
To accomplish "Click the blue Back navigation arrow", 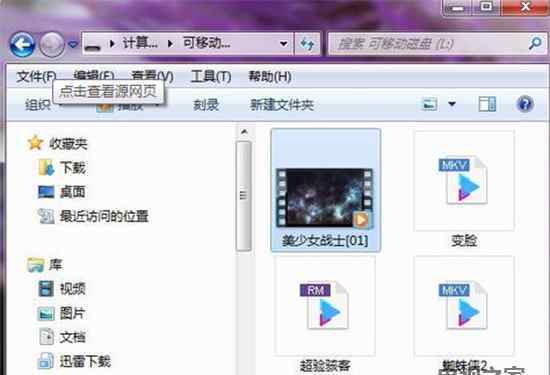I will click(22, 45).
